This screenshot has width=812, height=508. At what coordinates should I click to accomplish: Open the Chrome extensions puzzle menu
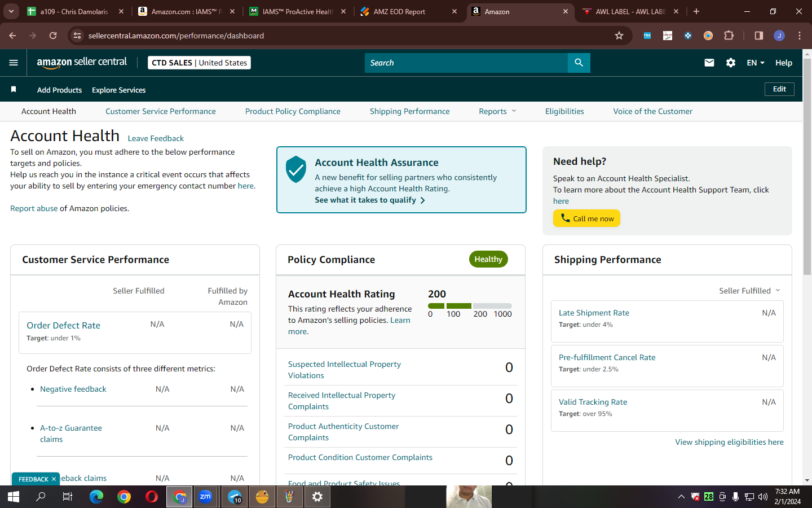[729, 36]
